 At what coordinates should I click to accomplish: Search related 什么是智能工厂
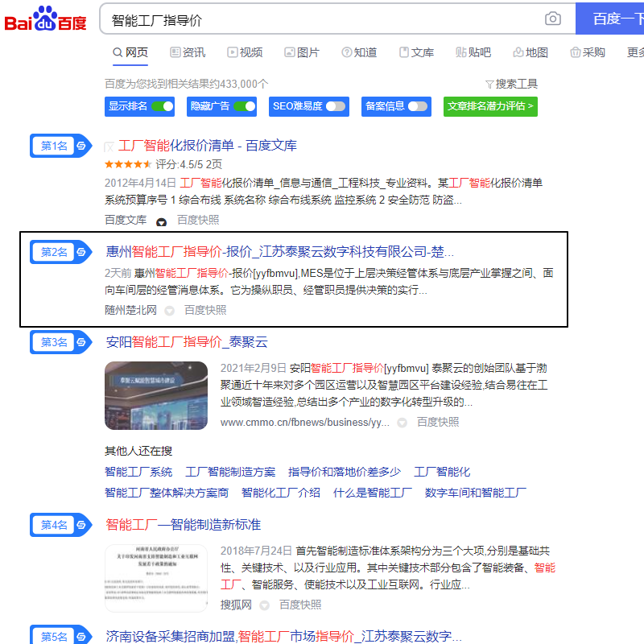coord(373,493)
